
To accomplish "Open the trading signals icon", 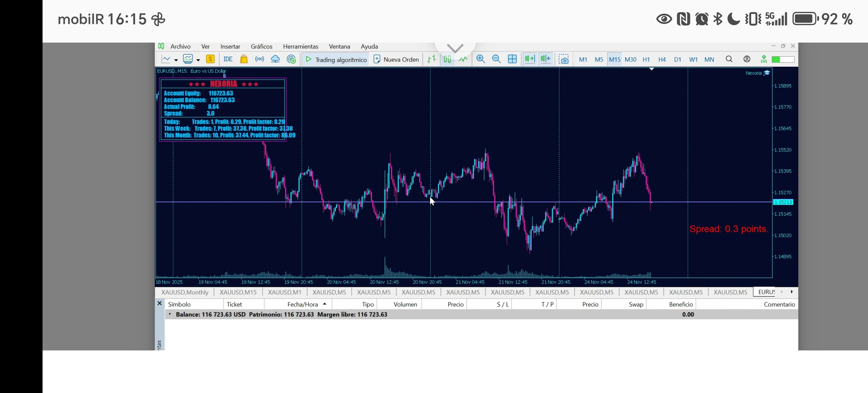I will tap(260, 59).
